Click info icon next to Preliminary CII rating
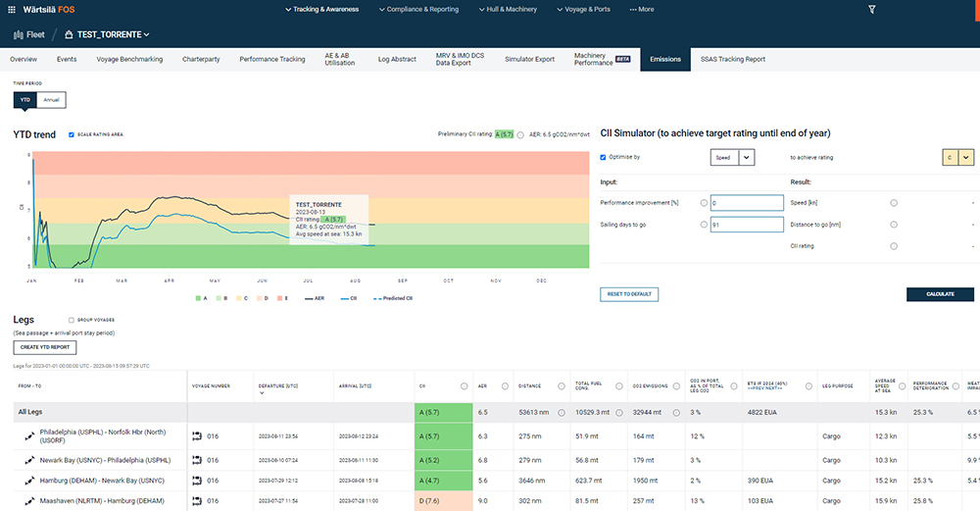Image resolution: width=980 pixels, height=511 pixels. tap(520, 134)
